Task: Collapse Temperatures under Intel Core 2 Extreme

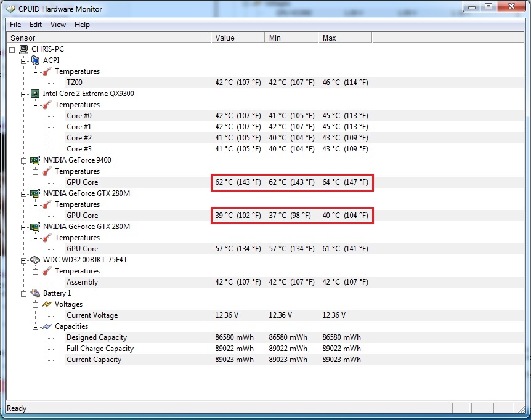Action: tap(35, 105)
